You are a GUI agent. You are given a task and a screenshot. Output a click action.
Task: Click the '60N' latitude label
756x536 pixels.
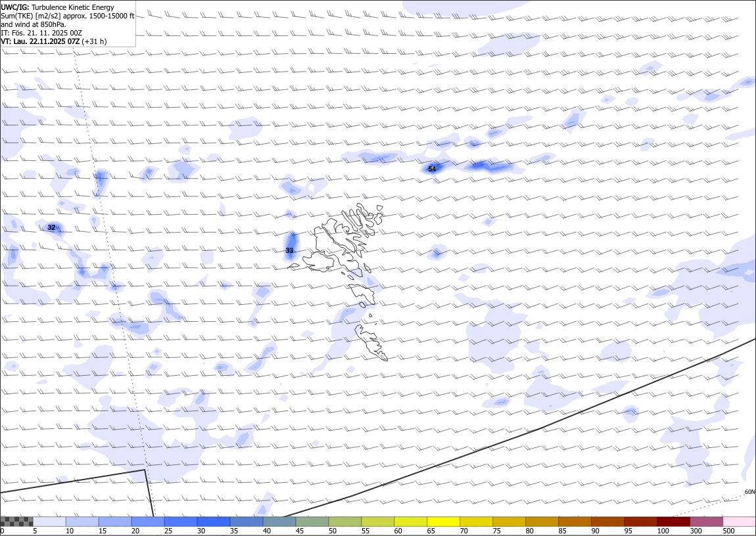749,492
